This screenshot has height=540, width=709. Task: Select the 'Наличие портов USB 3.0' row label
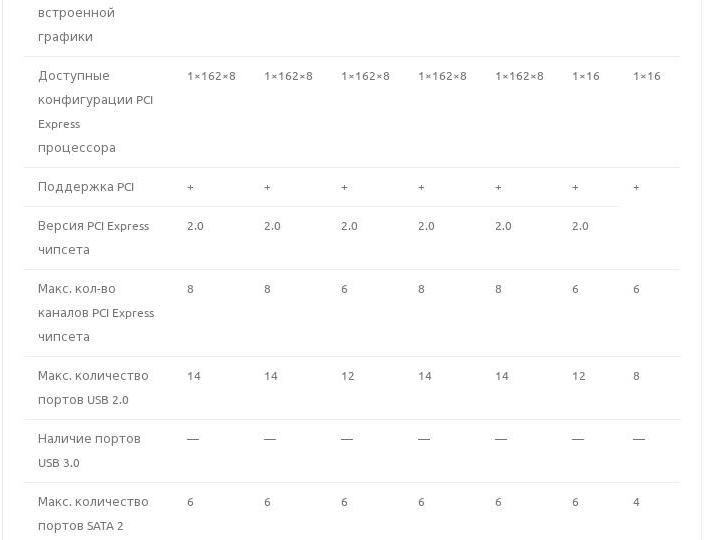(x=89, y=451)
